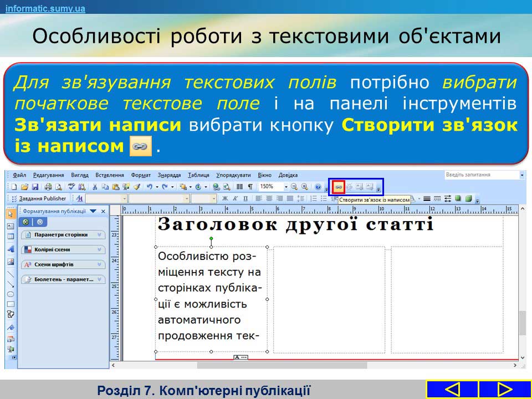Select the Line drawing tool
This screenshot has width=532, height=399.
tap(11, 272)
